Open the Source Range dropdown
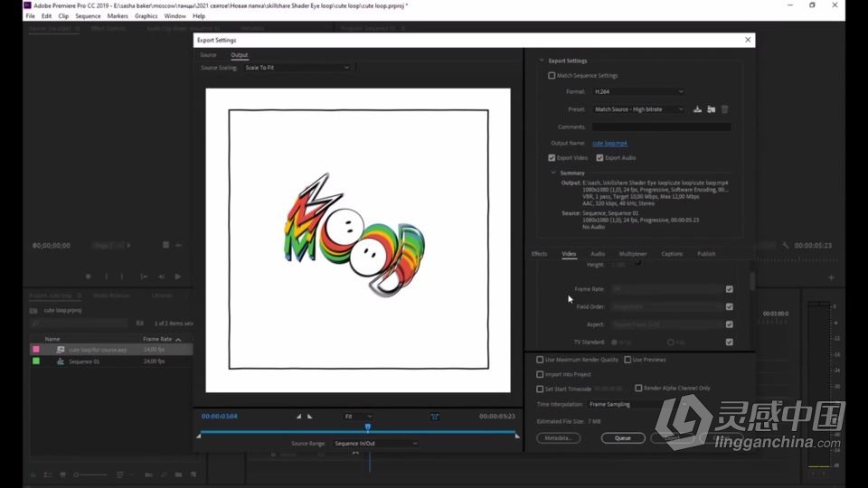Viewport: 868px width, 488px height. (375, 444)
